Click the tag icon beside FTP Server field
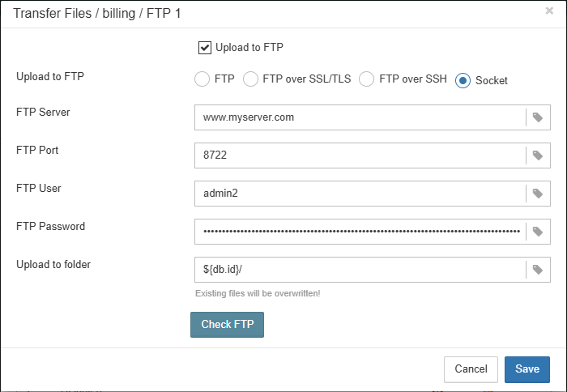 pyautogui.click(x=538, y=117)
